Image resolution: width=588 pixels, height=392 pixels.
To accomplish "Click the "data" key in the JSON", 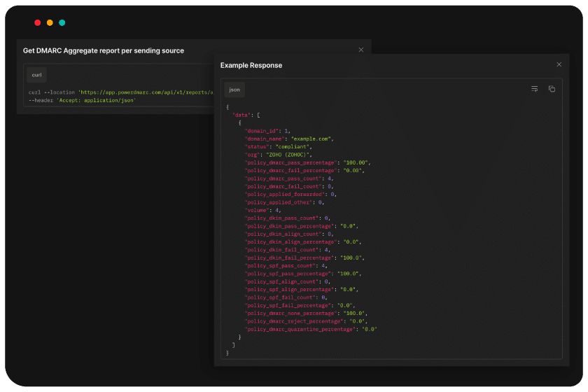I will (242, 115).
